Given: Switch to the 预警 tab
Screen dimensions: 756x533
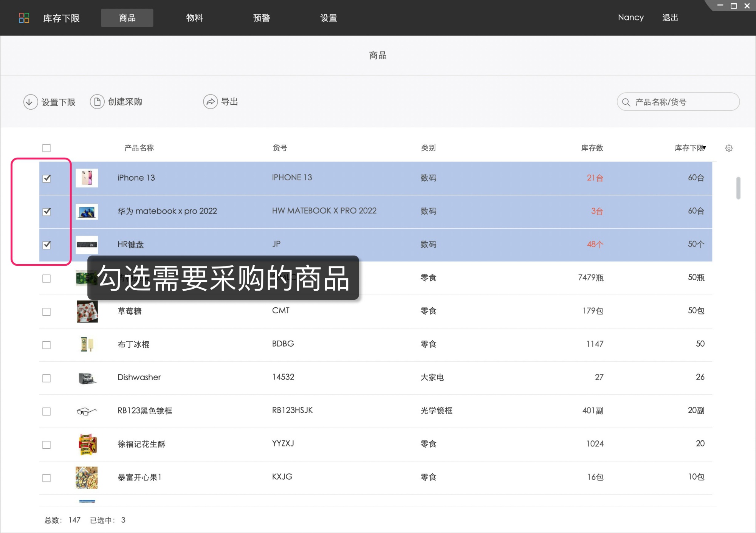Looking at the screenshot, I should click(x=261, y=18).
